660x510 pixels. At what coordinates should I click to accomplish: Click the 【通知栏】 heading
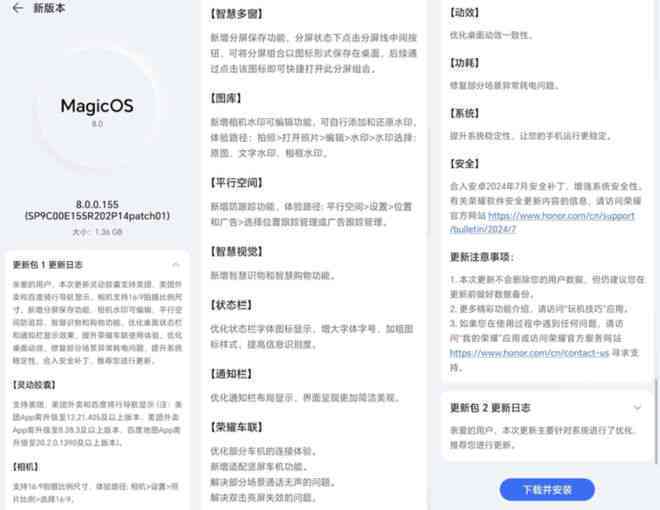click(x=231, y=374)
